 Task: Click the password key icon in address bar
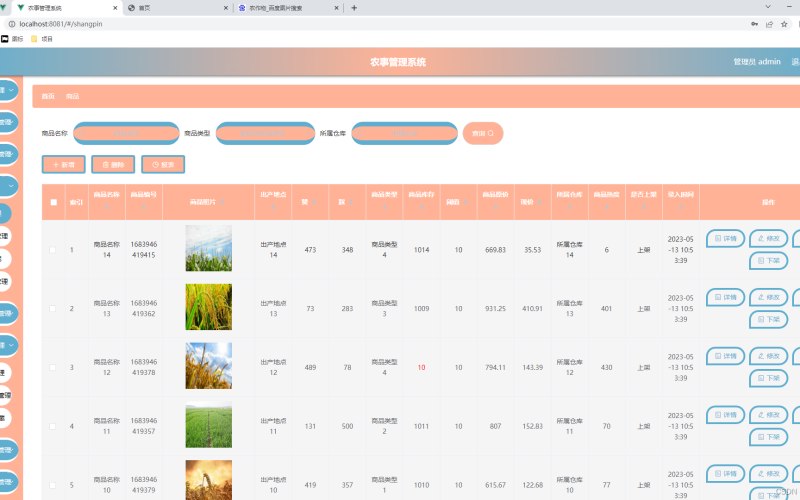coord(755,24)
